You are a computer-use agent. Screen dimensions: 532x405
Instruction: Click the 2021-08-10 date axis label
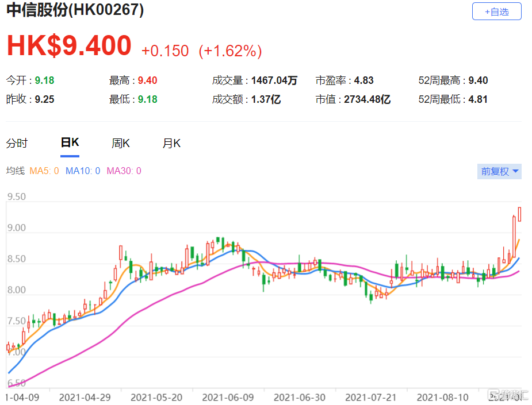(x=442, y=397)
